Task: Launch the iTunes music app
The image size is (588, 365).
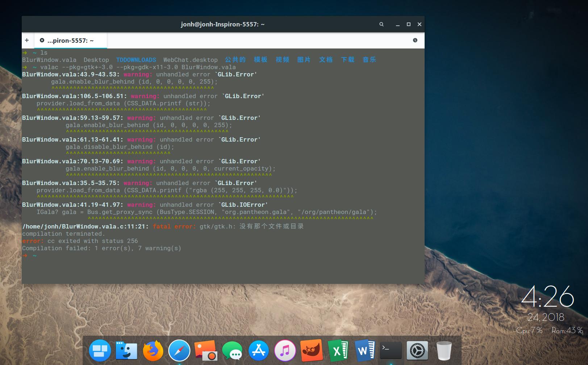Action: [285, 351]
